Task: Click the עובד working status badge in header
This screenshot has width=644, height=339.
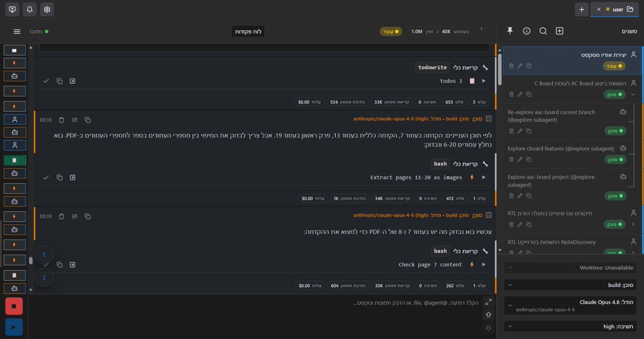Action: [x=390, y=31]
